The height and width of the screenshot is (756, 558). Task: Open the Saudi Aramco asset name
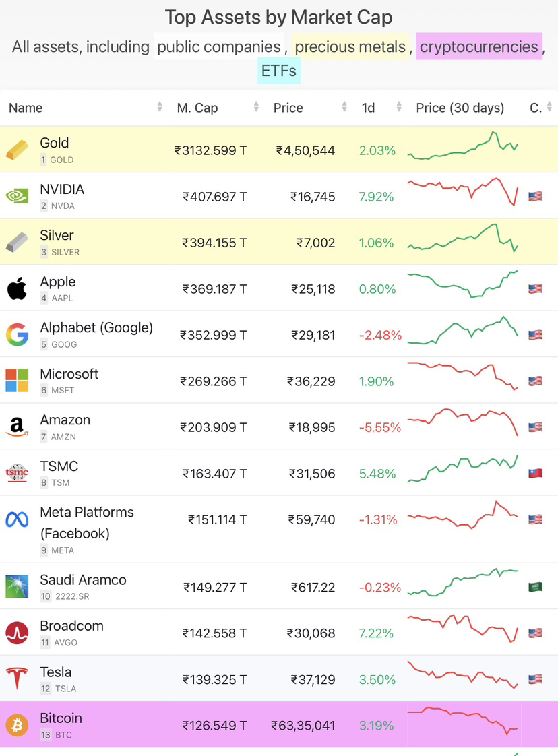point(83,579)
